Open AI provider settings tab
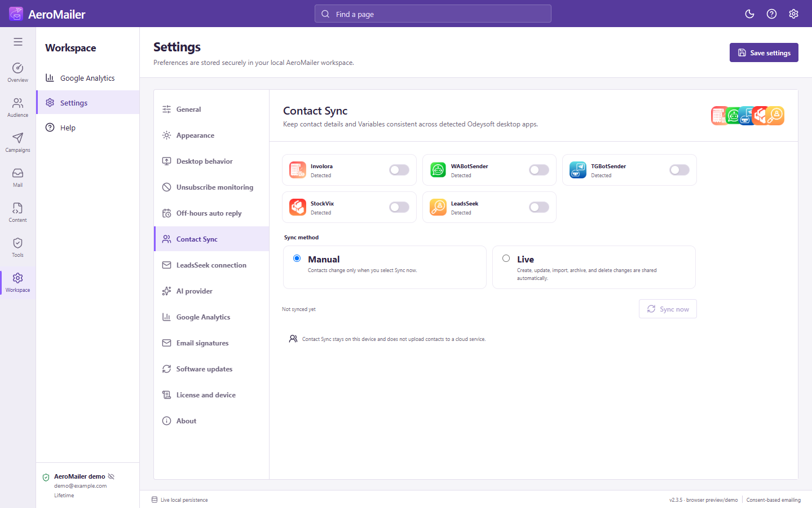This screenshot has width=812, height=508. point(211,291)
